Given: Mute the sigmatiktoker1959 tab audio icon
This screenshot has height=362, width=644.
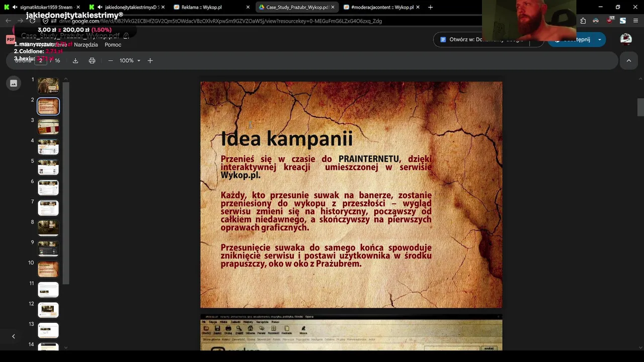Looking at the screenshot, I should [15, 8].
